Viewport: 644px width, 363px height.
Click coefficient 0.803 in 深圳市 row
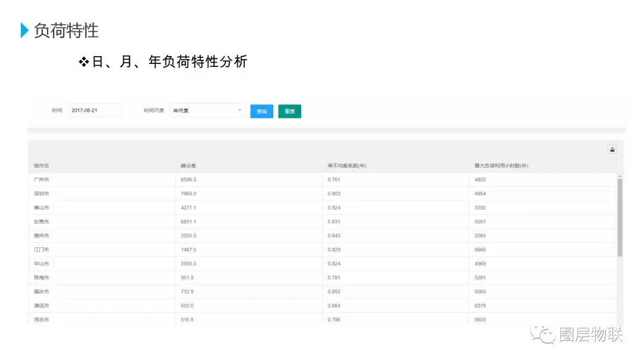(334, 193)
